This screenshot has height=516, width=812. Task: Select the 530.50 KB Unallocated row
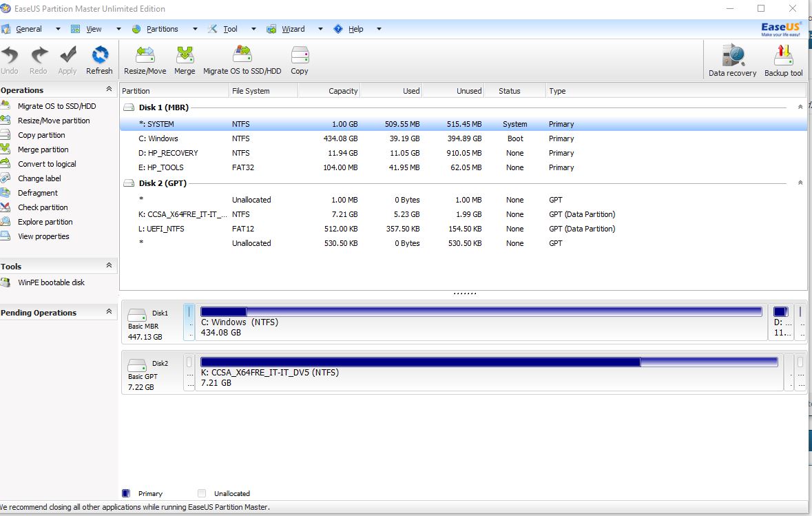click(463, 243)
